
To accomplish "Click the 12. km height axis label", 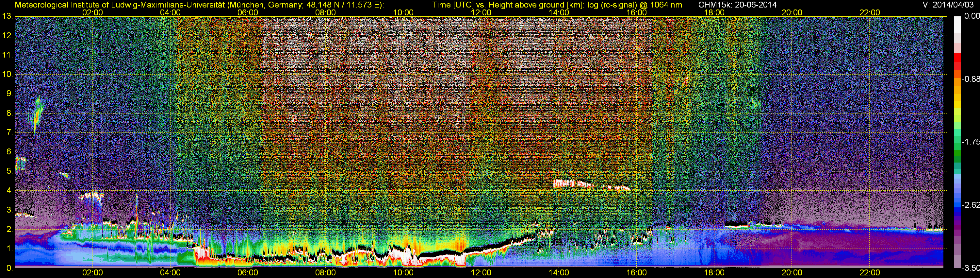I will click(x=7, y=36).
